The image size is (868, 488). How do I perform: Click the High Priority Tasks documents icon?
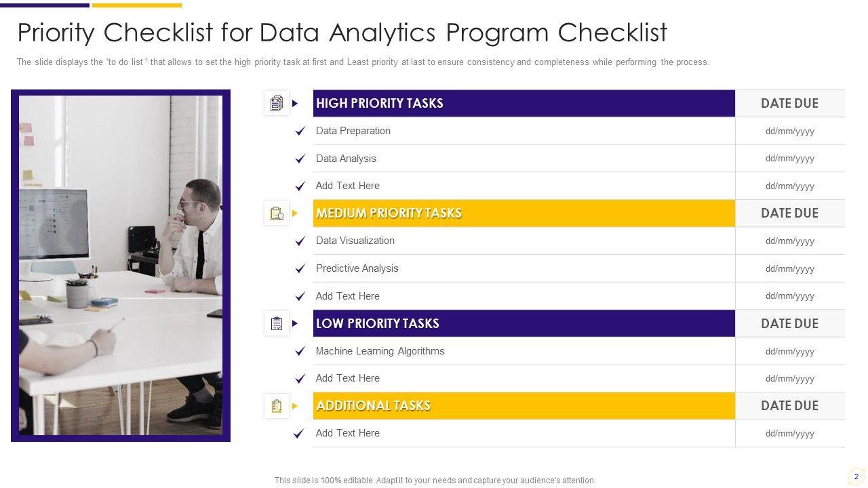277,104
